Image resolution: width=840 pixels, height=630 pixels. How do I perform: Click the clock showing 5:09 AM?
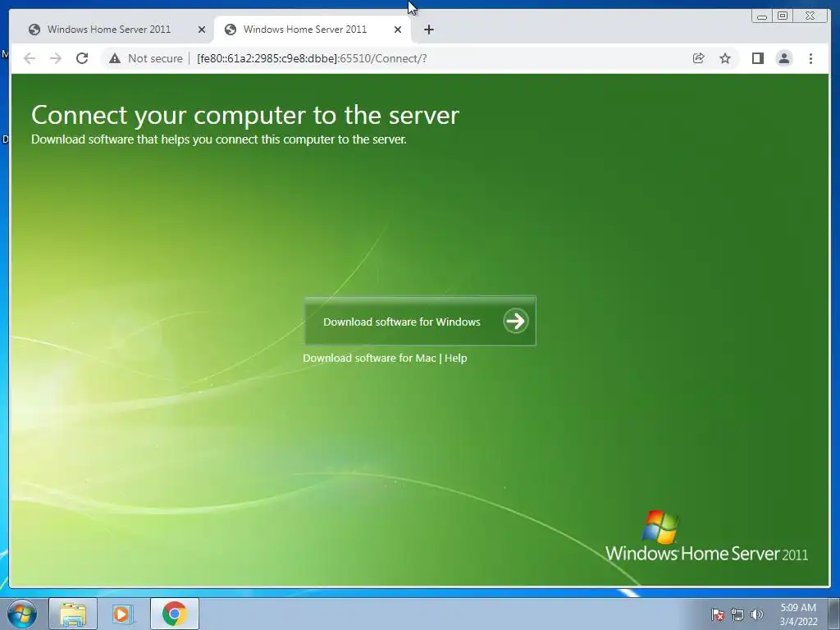798,614
